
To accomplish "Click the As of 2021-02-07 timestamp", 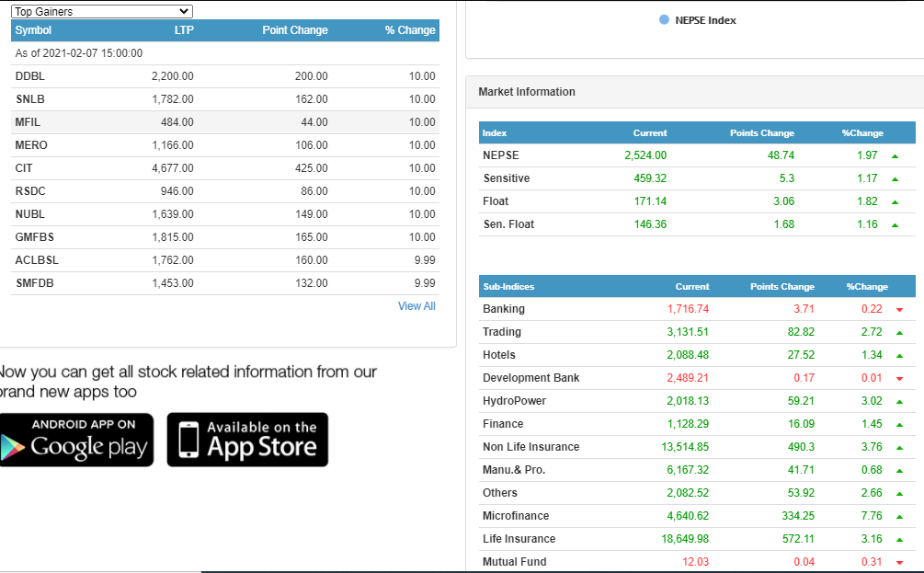I will (x=79, y=53).
